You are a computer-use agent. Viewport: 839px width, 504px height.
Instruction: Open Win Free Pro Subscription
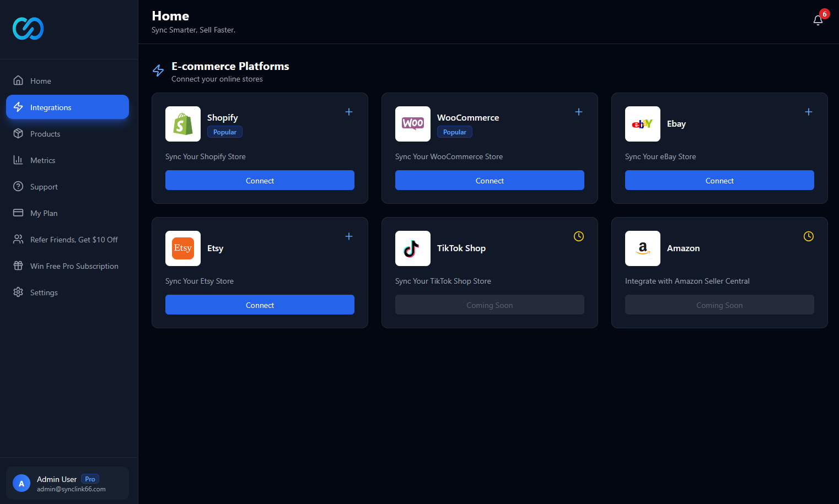67,265
